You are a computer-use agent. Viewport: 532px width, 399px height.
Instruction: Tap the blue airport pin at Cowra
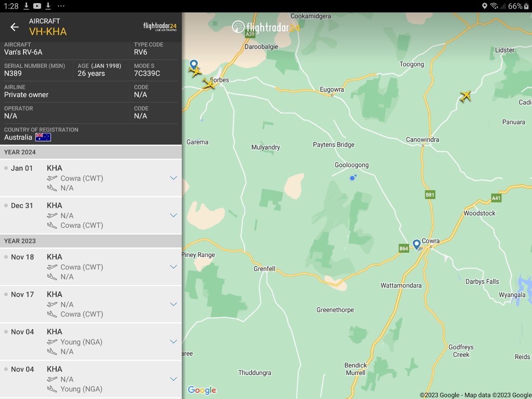[416, 244]
